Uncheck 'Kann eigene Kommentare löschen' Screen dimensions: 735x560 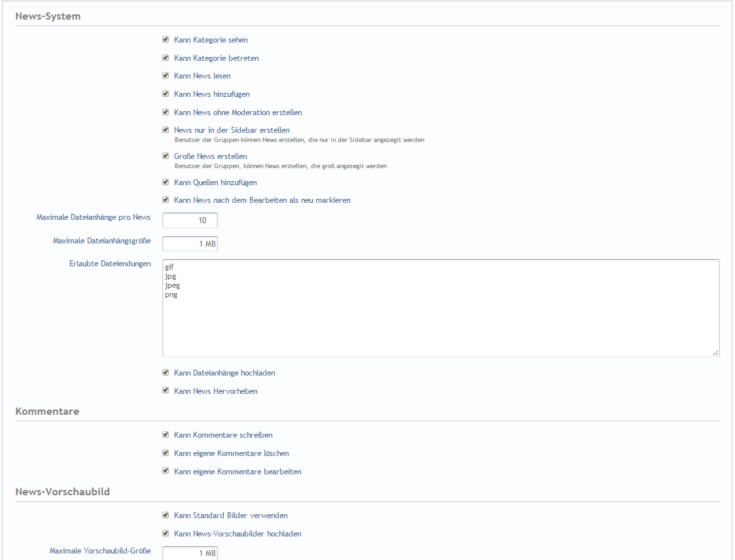[x=166, y=453]
